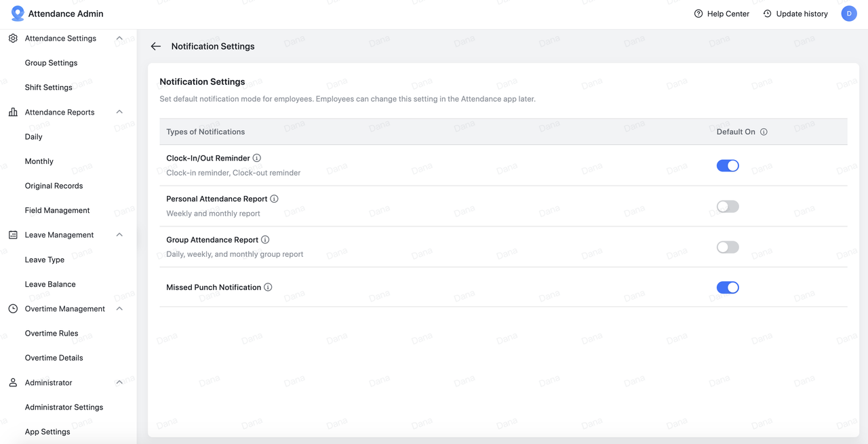Click the info icon next to Group Attendance Report
Image resolution: width=868 pixels, height=444 pixels.
265,239
